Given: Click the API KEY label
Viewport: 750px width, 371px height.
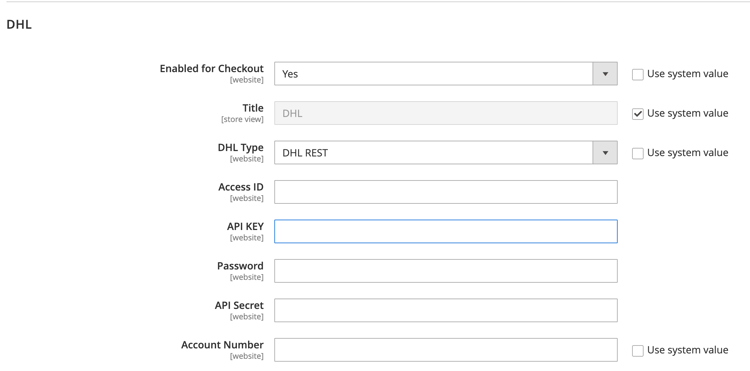Looking at the screenshot, I should coord(245,226).
